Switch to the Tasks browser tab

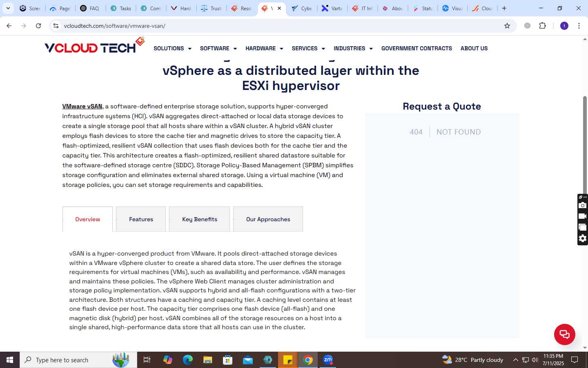121,8
